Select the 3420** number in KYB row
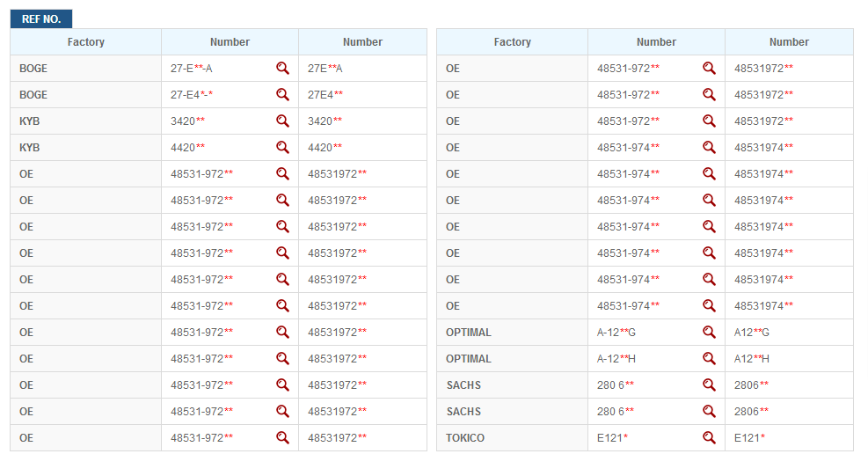 coord(187,121)
